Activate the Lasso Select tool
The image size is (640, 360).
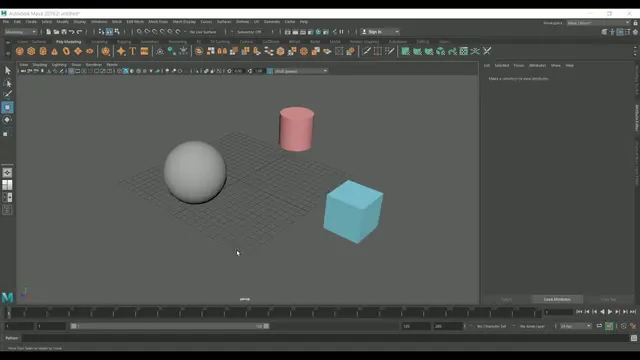7,83
